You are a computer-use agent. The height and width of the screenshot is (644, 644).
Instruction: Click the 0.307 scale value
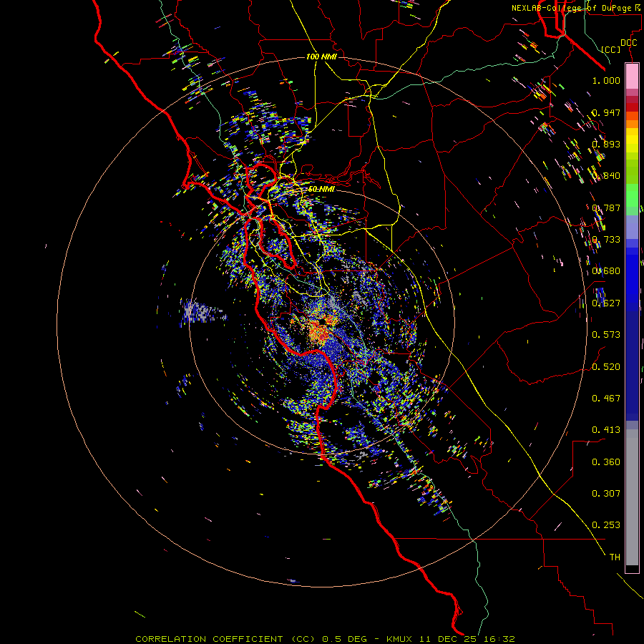point(606,494)
